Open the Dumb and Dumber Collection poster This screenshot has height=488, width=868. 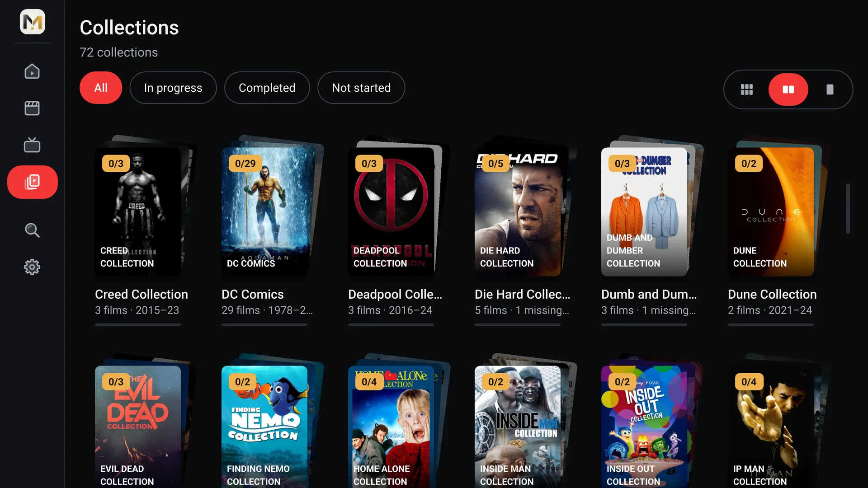[644, 211]
